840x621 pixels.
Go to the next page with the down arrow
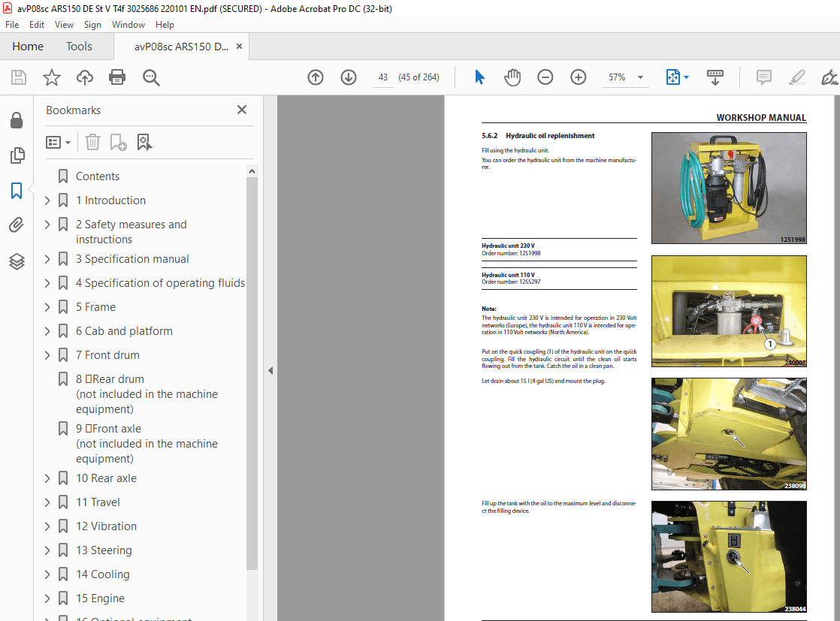(348, 77)
